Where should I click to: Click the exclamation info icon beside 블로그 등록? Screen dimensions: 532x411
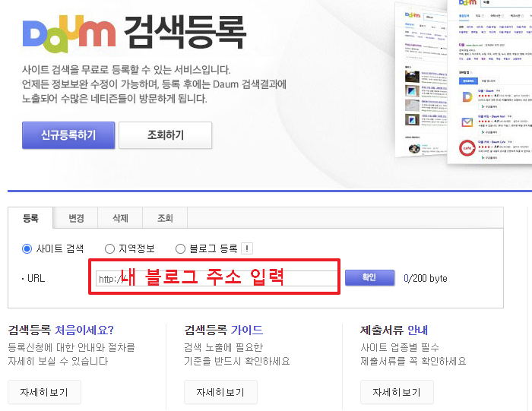(247, 248)
